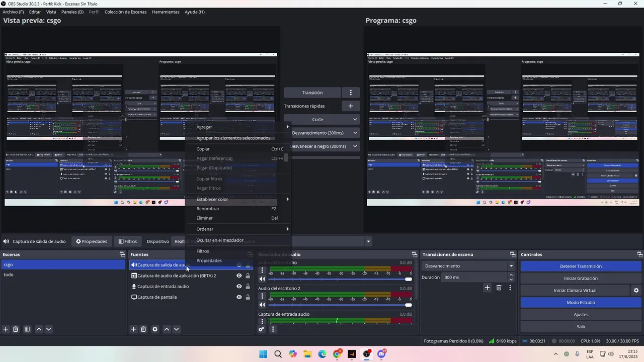
Task: Open Filtros button in source toolbar
Action: [x=128, y=241]
